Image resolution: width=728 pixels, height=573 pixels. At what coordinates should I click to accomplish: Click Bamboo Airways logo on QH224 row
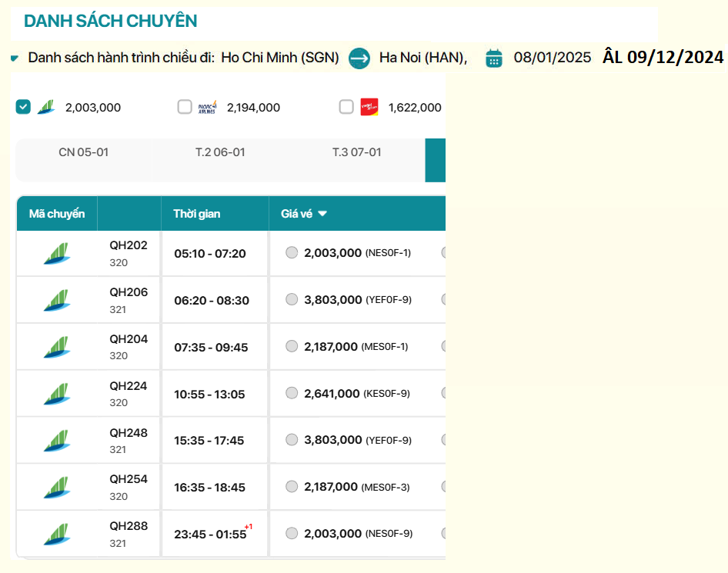pos(56,393)
